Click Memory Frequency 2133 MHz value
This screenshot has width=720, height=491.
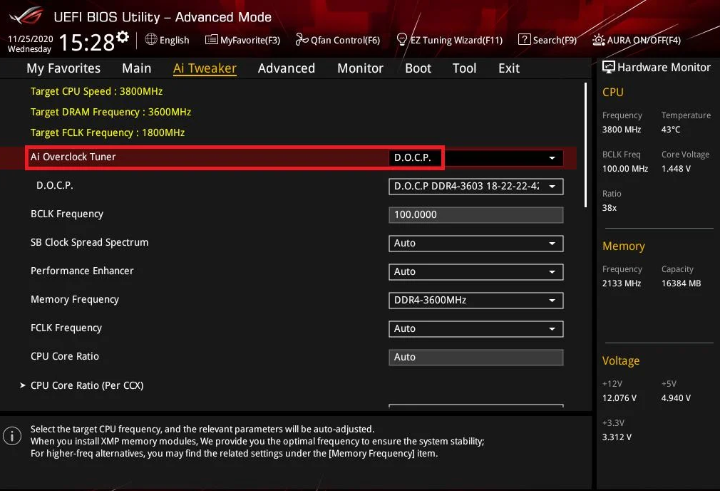coord(621,283)
